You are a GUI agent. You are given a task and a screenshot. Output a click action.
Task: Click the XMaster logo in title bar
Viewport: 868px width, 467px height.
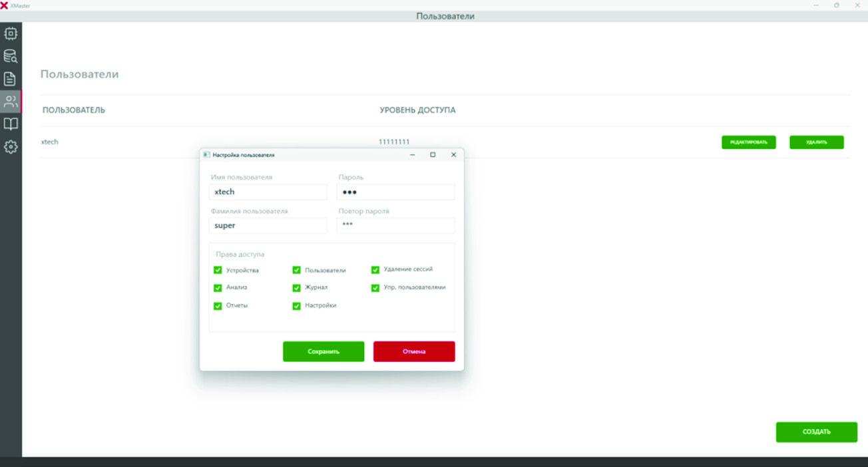tap(5, 5)
